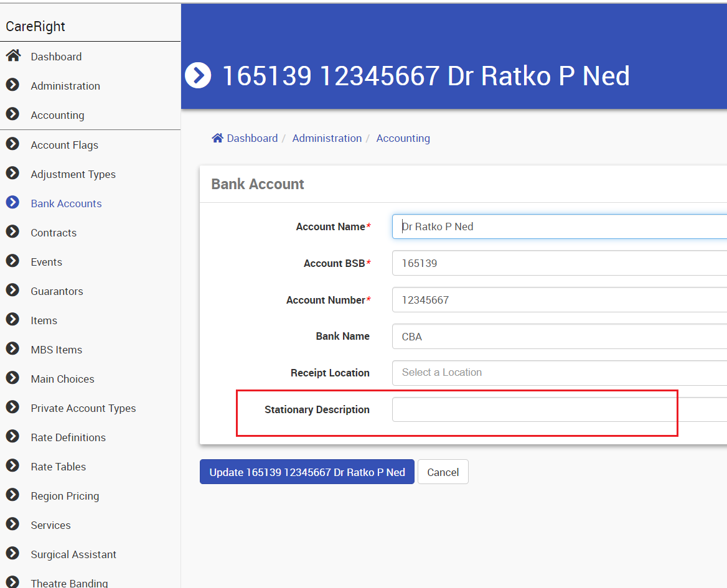The width and height of the screenshot is (727, 588).
Task: Open Accounting in the sidebar menu
Action: pos(57,115)
